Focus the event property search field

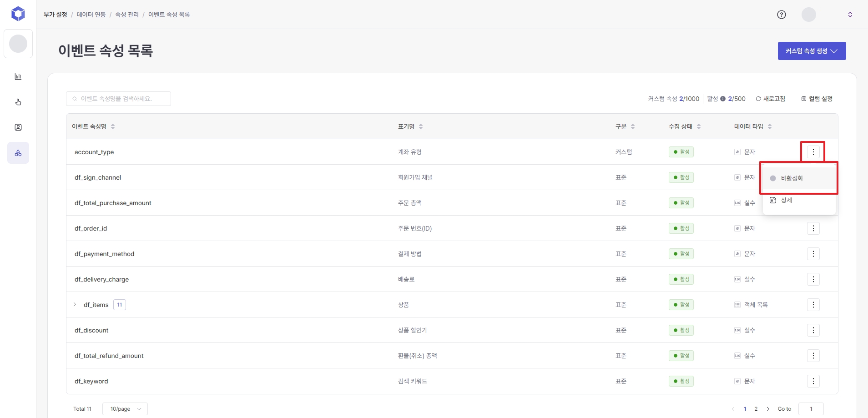tap(118, 99)
